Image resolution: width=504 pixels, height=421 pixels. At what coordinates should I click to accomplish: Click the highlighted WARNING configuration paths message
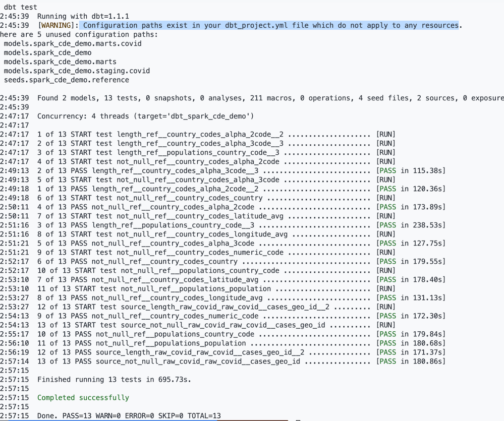270,25
